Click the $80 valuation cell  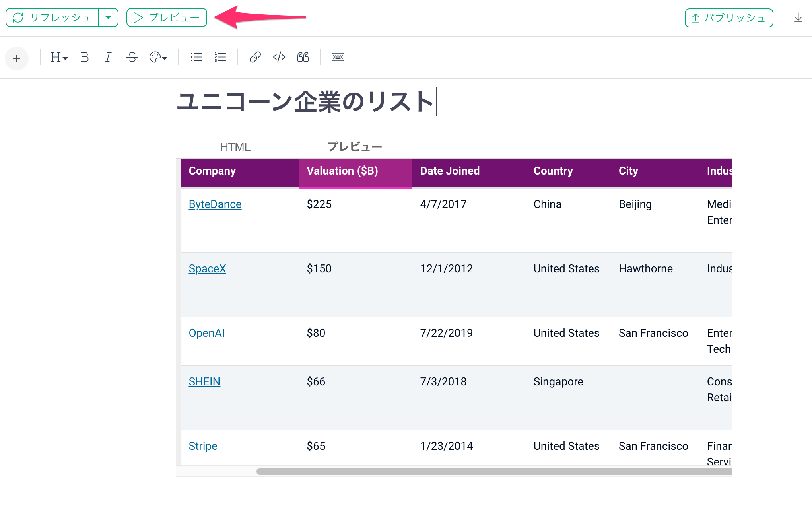[x=316, y=333]
